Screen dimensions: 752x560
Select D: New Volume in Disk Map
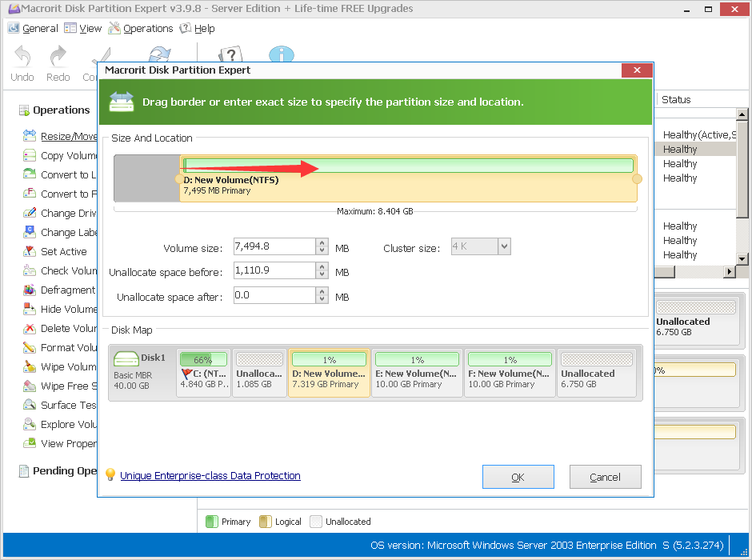(329, 373)
